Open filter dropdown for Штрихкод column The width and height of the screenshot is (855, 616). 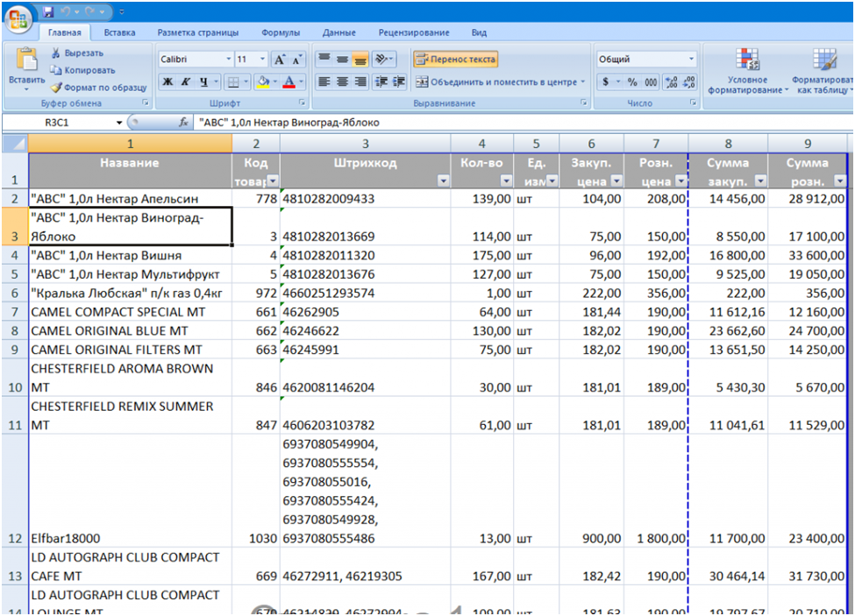[x=442, y=181]
